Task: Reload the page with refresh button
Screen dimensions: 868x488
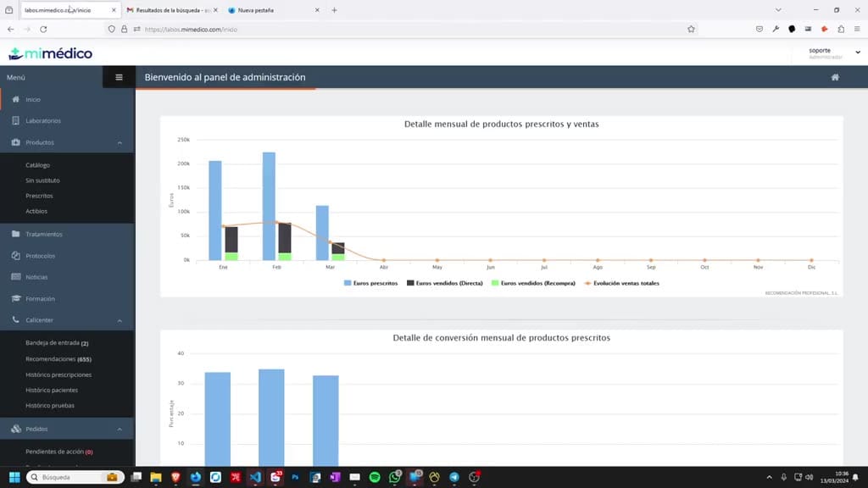Action: pos(43,30)
